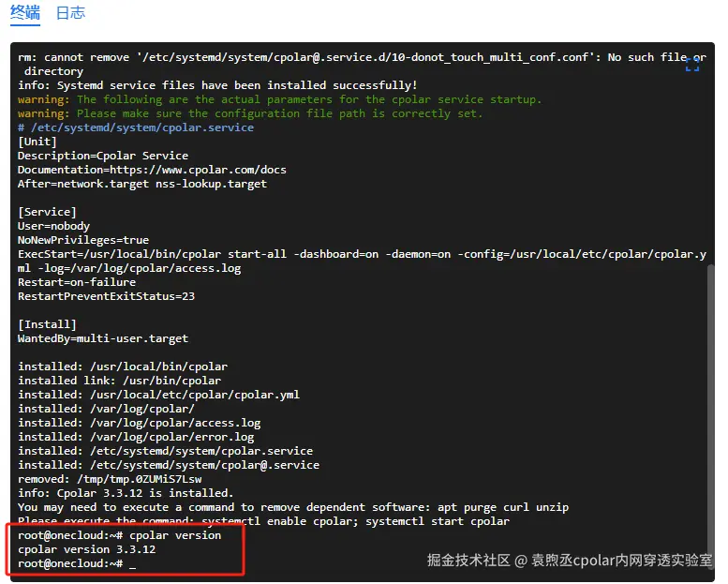Click the '[Service]' section header
Image resolution: width=728 pixels, height=584 pixels.
click(47, 212)
